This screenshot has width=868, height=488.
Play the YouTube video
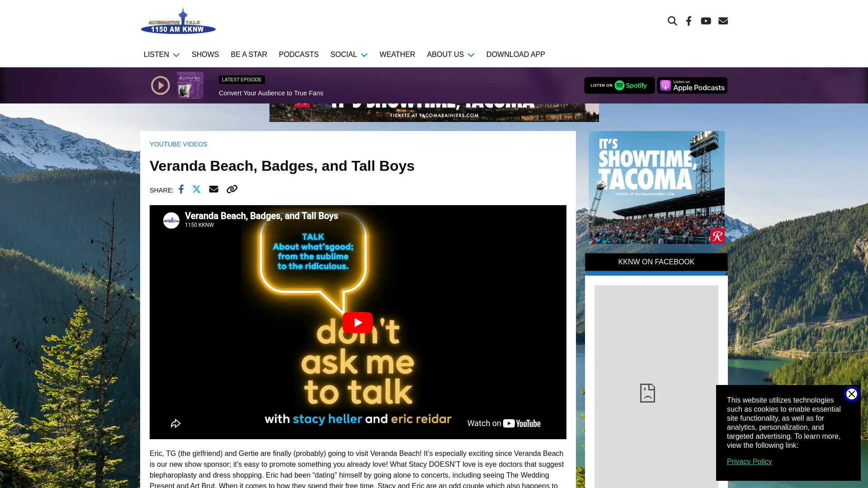click(x=358, y=323)
